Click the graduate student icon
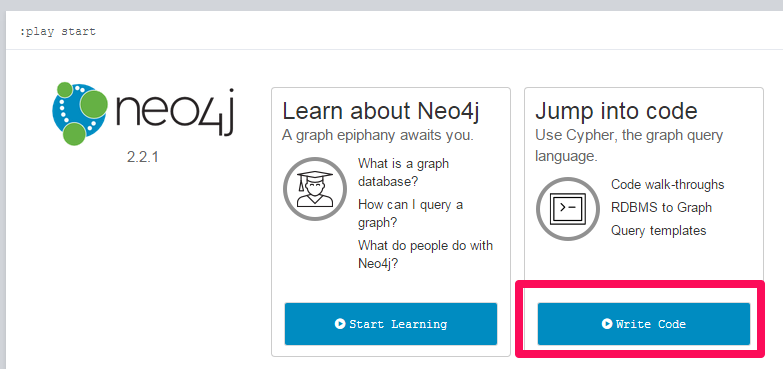Screen dimensions: 783x369 (x=315, y=189)
